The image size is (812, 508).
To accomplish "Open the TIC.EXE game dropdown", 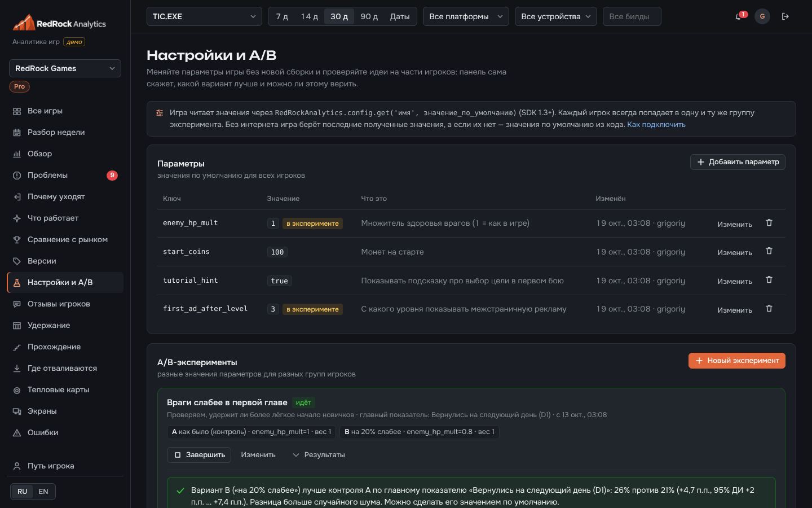I will 204,16.
